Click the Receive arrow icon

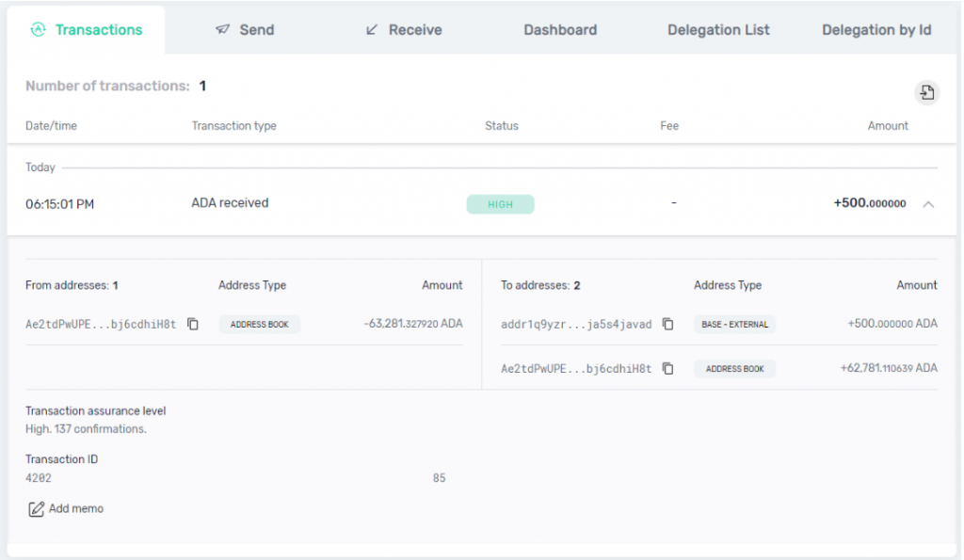[x=372, y=29]
